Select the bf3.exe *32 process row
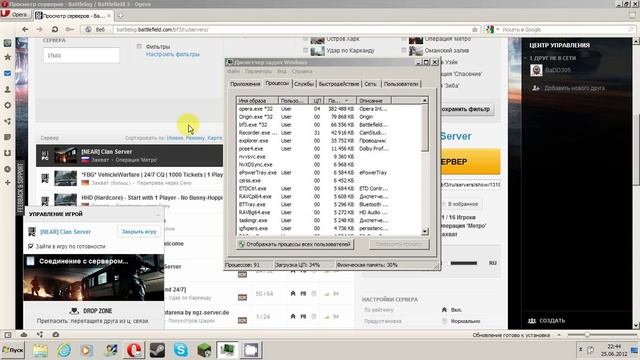The image size is (640, 360). (329, 125)
